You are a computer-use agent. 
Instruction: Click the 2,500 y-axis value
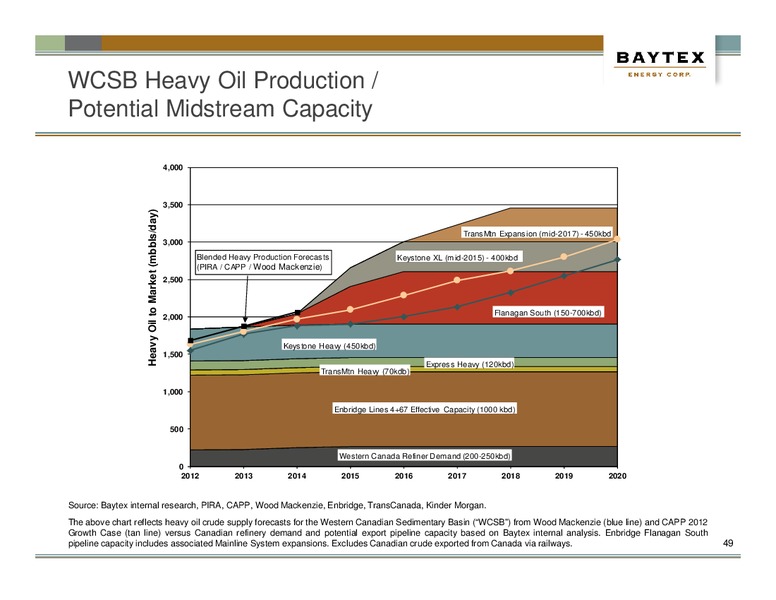pyautogui.click(x=173, y=280)
